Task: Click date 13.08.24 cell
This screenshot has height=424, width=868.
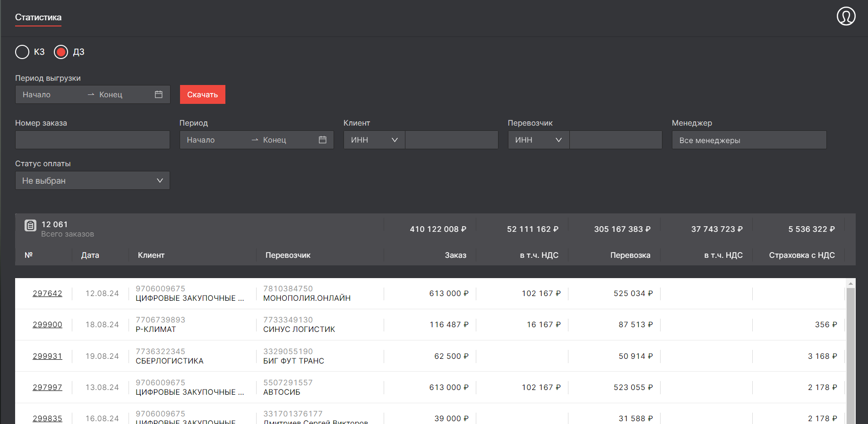Action: point(102,387)
